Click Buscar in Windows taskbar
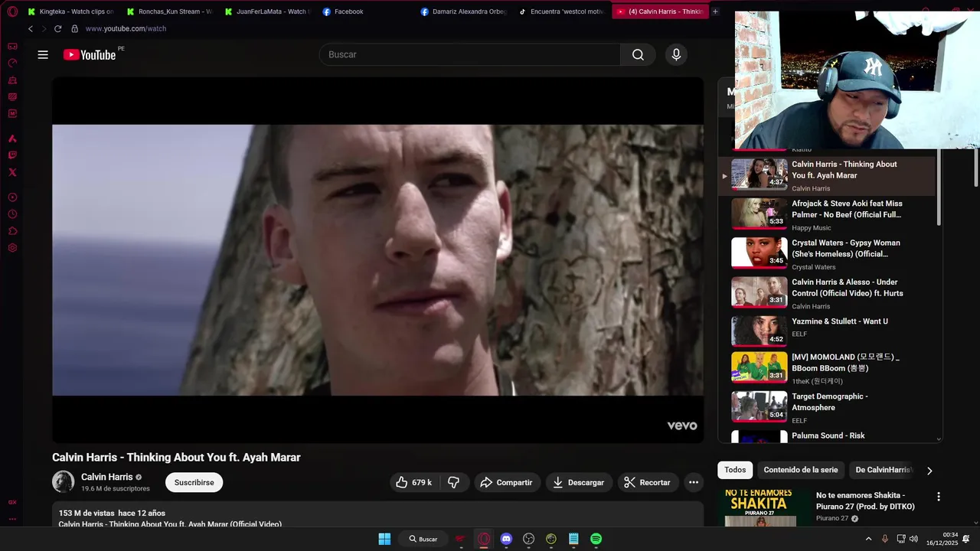Viewport: 980px width, 551px height. (x=423, y=539)
